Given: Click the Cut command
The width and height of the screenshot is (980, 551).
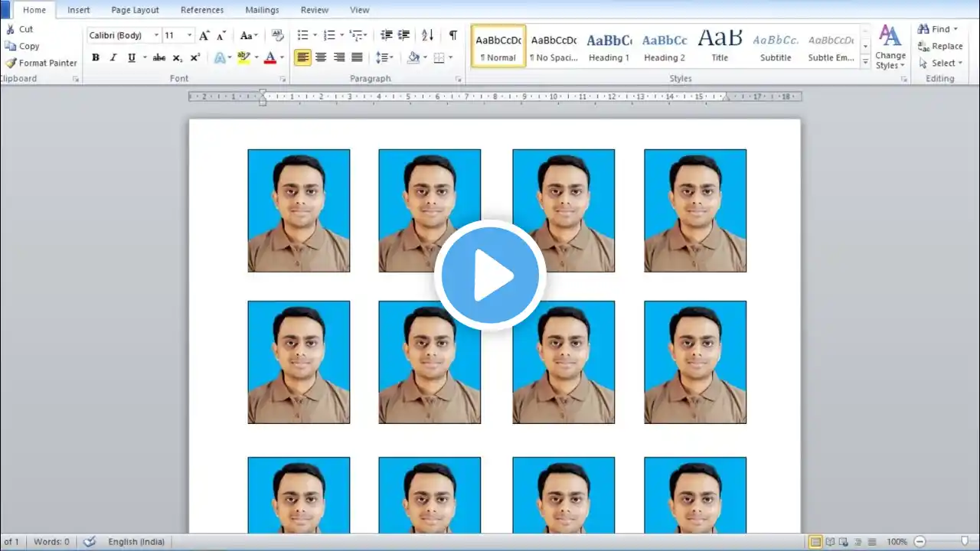Looking at the screenshot, I should 19,29.
